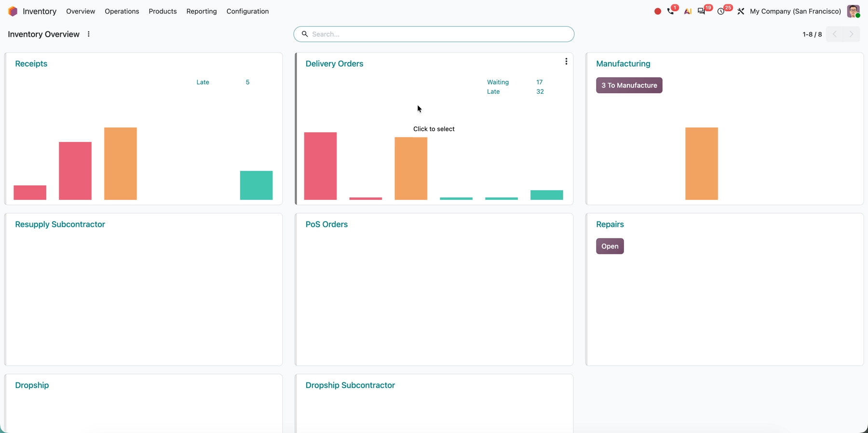
Task: Click the Odoo Inventory app logo icon
Action: point(13,11)
